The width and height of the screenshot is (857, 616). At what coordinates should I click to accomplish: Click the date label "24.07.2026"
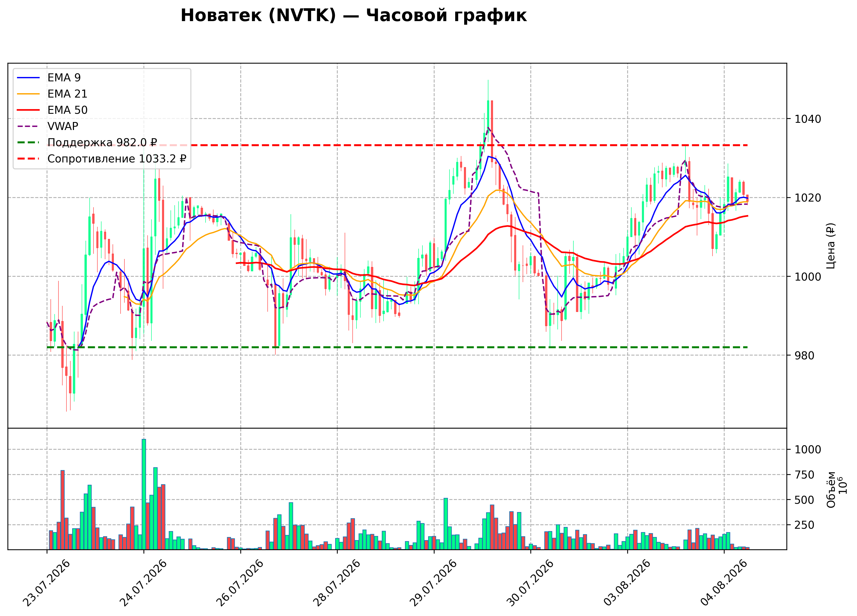[x=143, y=583]
